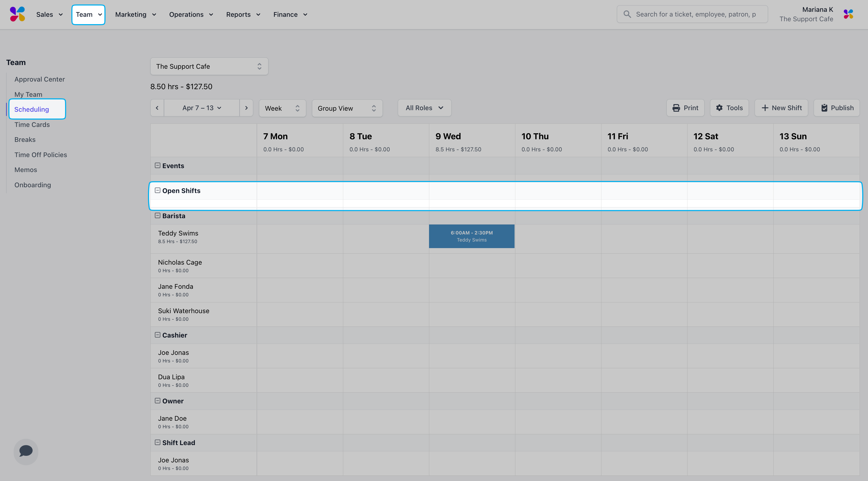This screenshot has width=868, height=481.
Task: Open the All Roles dropdown
Action: point(424,108)
